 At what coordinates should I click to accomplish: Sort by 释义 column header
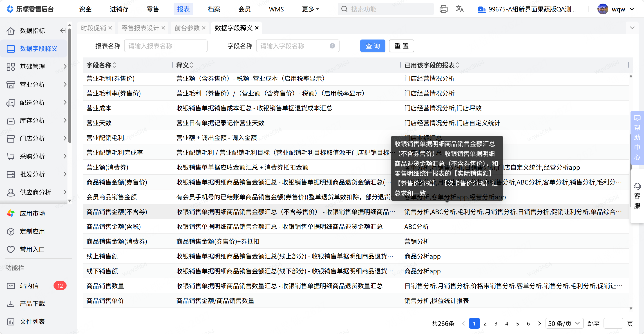point(192,65)
